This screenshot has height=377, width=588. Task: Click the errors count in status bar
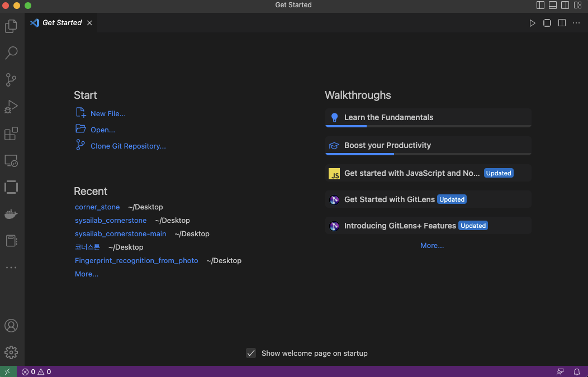point(29,372)
